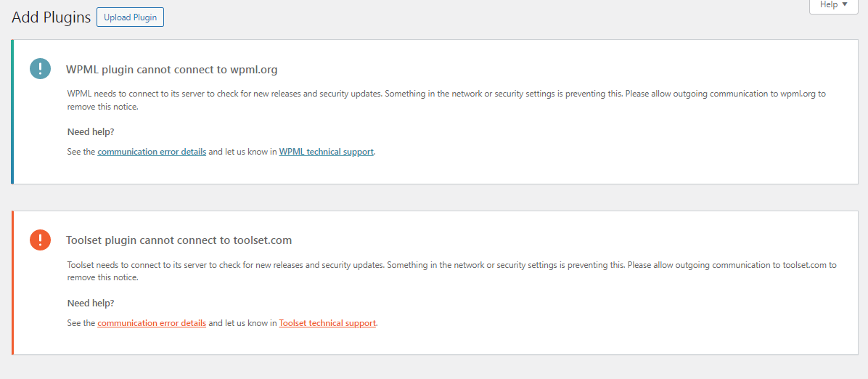The width and height of the screenshot is (868, 379).
Task: Click 'Need help?' text in the WPML notice
Action: pos(91,132)
